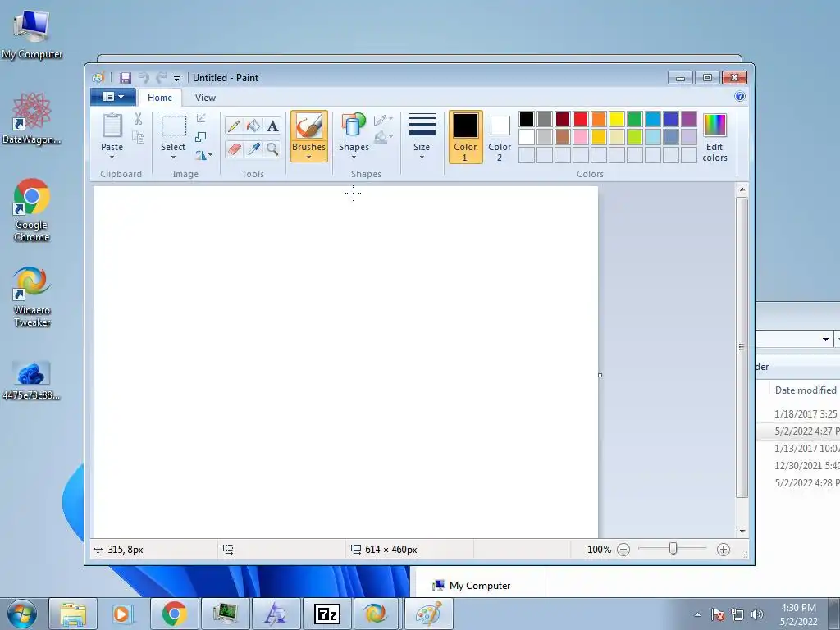Screen dimensions: 840x630
Task: Pick the pink swatch in second row
Action: [x=581, y=137]
